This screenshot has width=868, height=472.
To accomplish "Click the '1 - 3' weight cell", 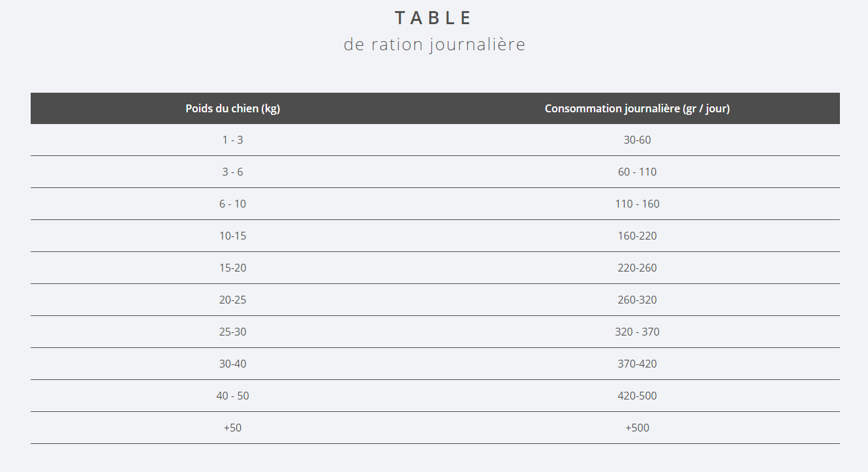I will pyautogui.click(x=233, y=140).
